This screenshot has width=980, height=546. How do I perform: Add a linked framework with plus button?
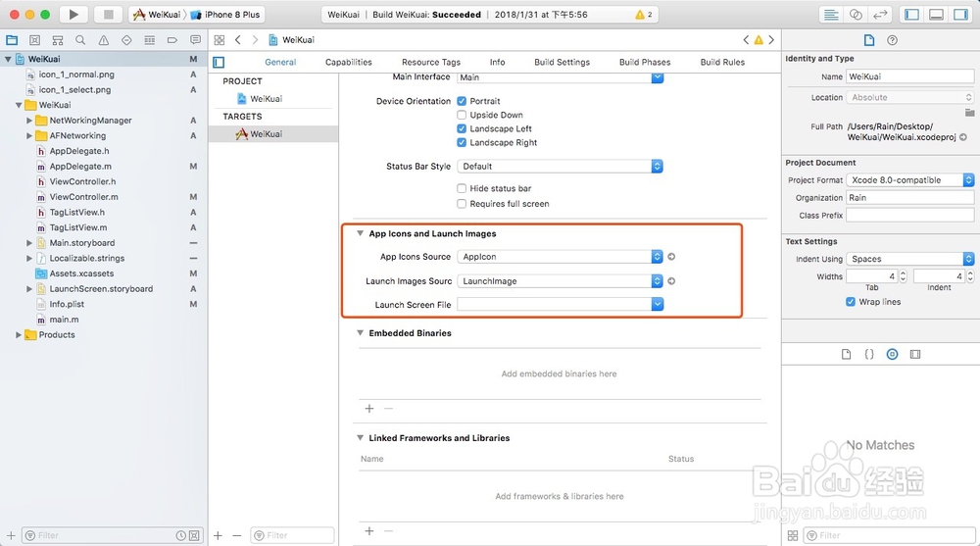click(x=369, y=531)
